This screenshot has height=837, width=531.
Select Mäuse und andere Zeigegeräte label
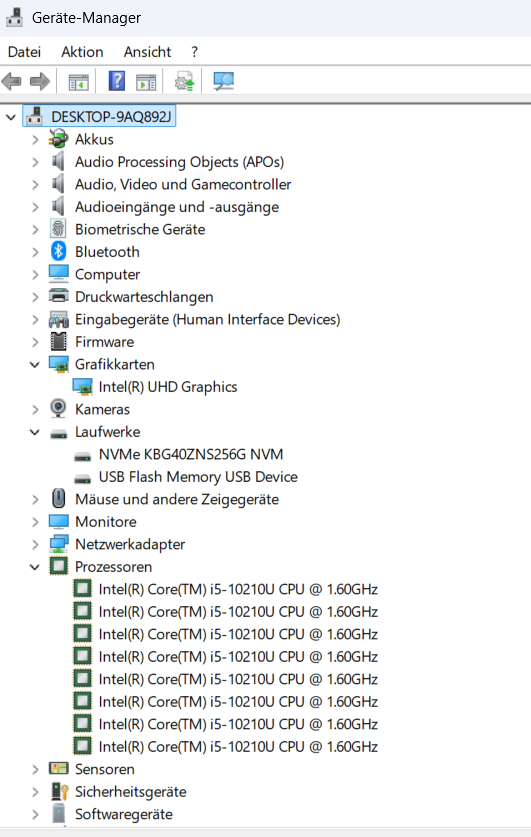click(x=177, y=499)
